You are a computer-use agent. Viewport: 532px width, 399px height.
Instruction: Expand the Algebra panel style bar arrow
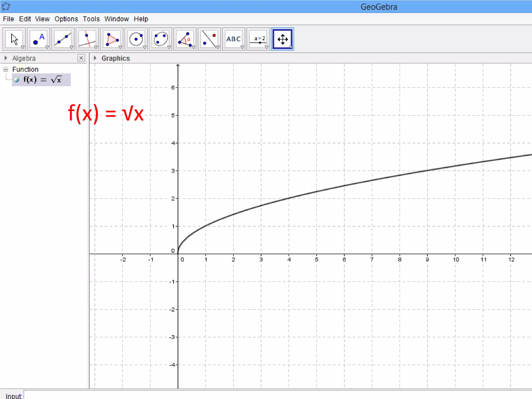point(6,58)
